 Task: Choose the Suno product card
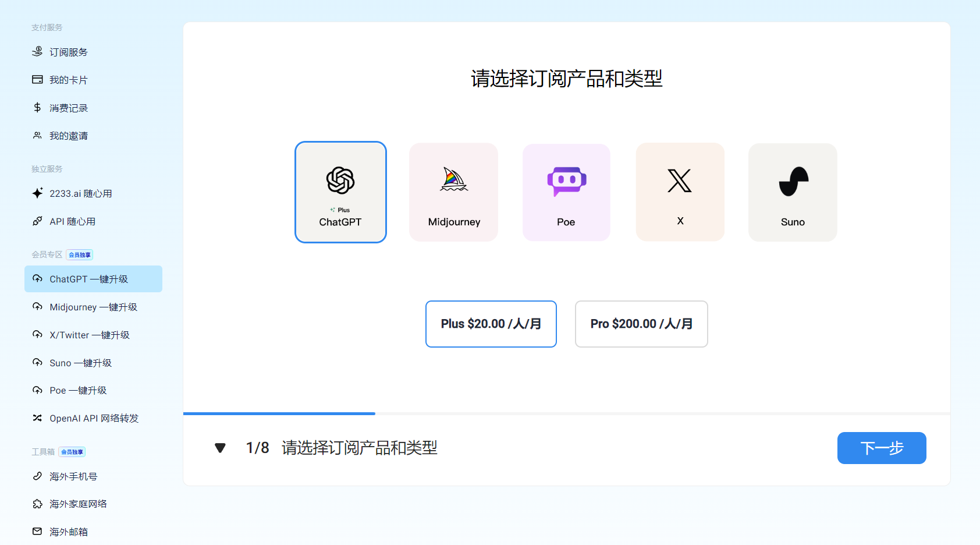click(793, 192)
